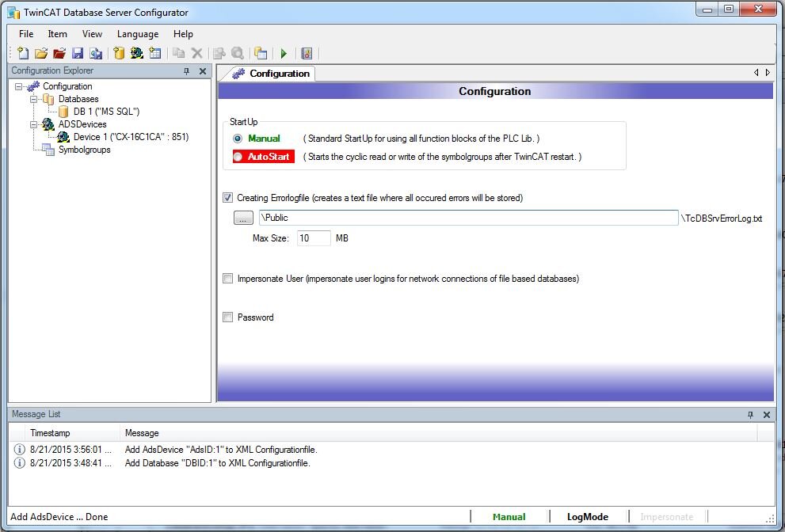Click the Manual status bar indicator
The height and width of the screenshot is (532, 785).
coord(509,517)
